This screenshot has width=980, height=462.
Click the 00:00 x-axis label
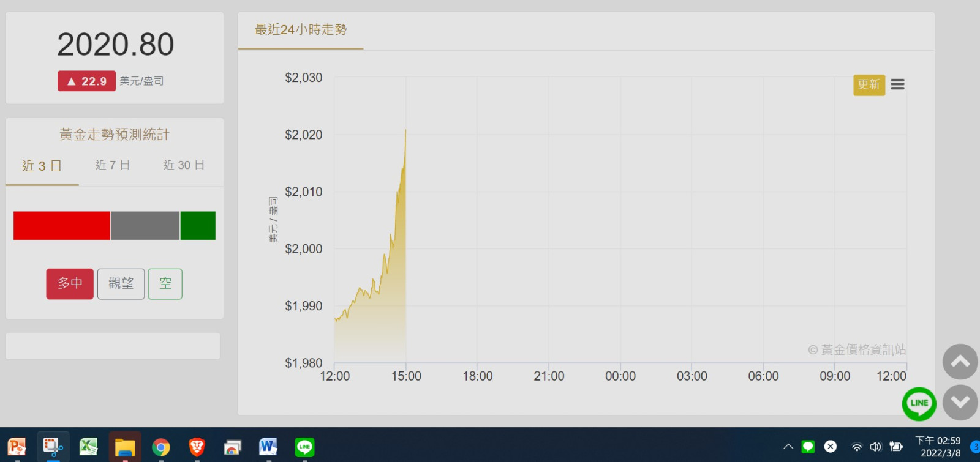click(x=620, y=376)
